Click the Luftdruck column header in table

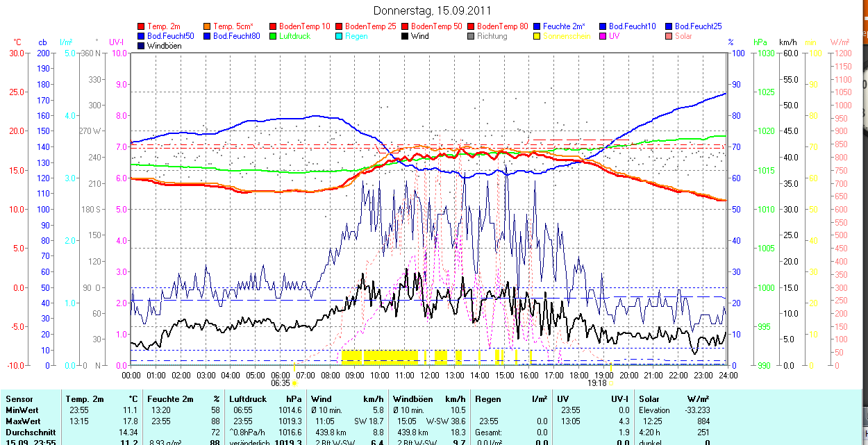(x=249, y=399)
